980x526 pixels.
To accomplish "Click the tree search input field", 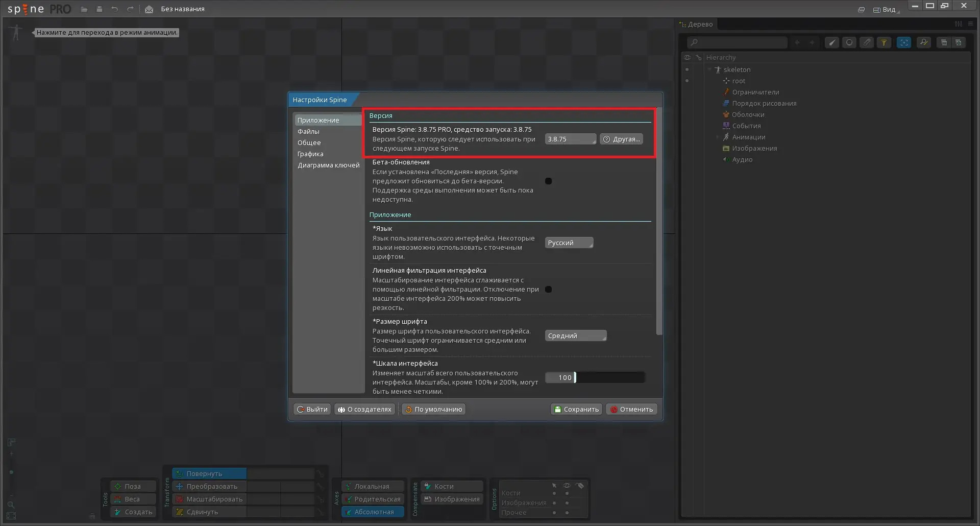I will click(x=737, y=42).
